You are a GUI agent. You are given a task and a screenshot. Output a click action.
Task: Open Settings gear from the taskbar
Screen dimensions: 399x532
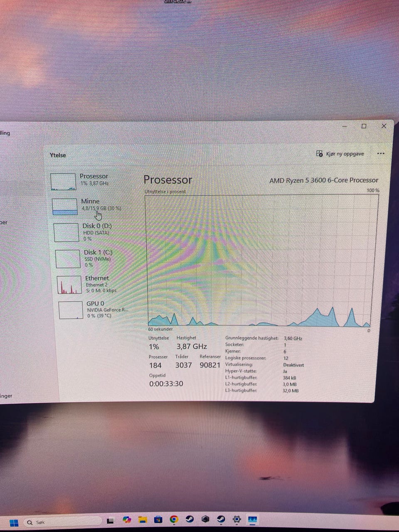pos(237,519)
